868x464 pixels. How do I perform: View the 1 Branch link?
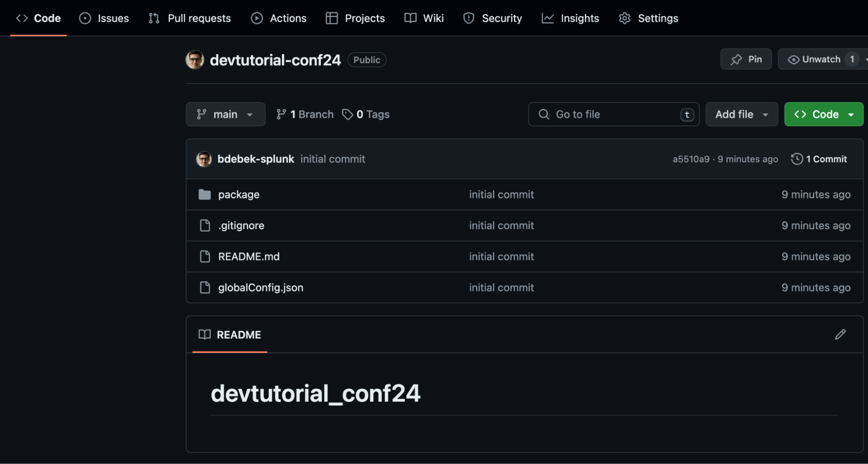click(x=305, y=114)
